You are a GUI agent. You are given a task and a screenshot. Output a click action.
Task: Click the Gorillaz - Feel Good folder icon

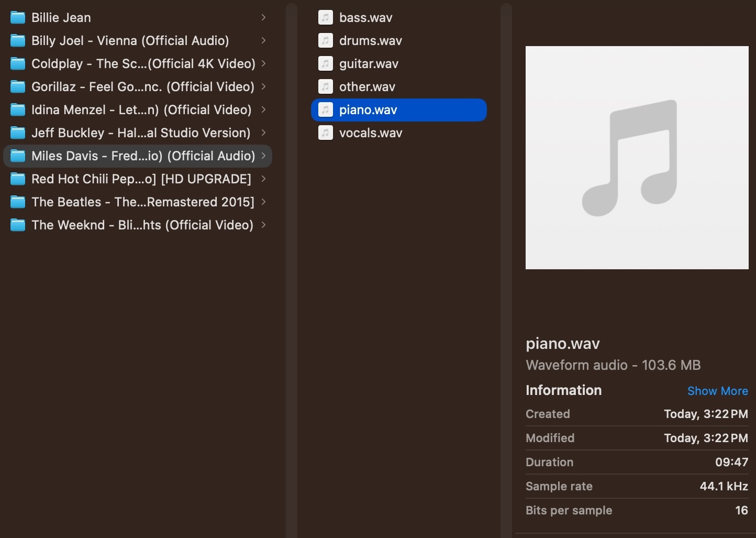pos(18,87)
